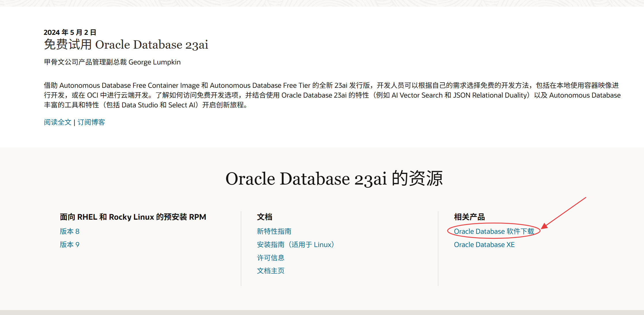This screenshot has width=644, height=315.
Task: Open 安装指南（适用于 Linux）link
Action: coord(295,244)
